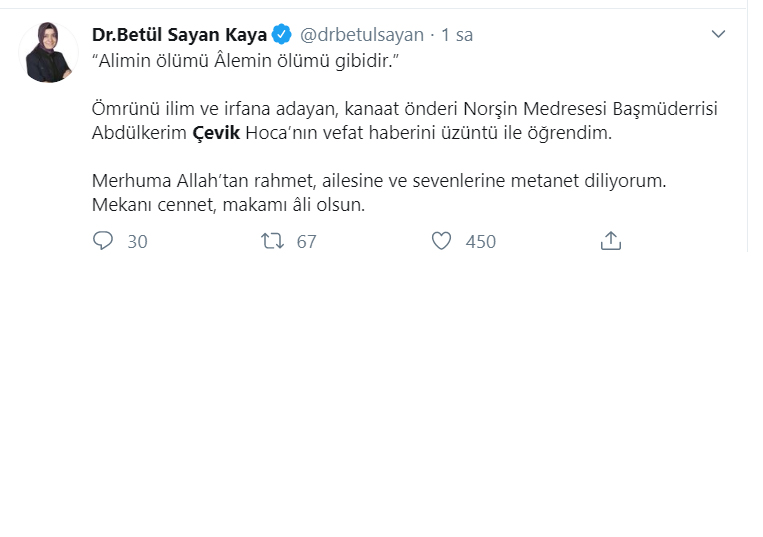Click the words 'Norşin Medresesi Başmüderrisi'
Viewport: 763px width, 537px height.
click(605, 108)
